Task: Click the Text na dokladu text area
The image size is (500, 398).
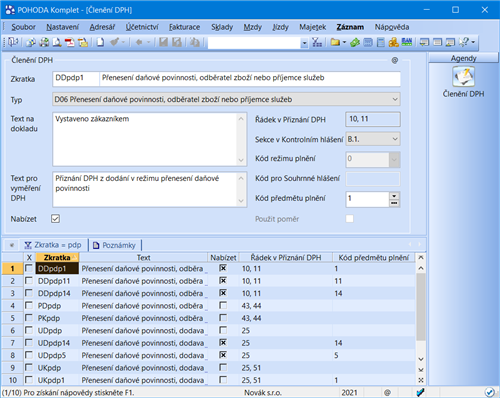Action: coord(150,139)
